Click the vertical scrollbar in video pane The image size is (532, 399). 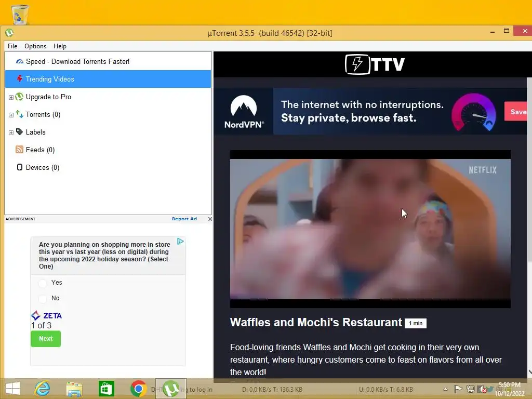click(529, 170)
